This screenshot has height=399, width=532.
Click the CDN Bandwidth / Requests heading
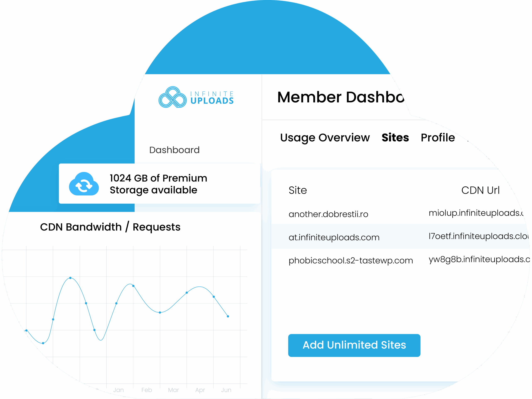[x=110, y=227]
